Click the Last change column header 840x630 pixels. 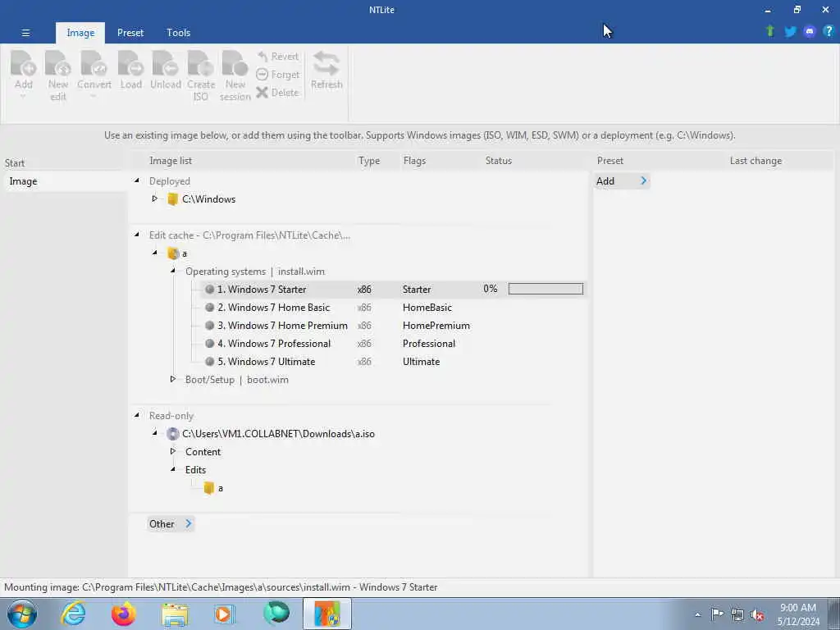click(x=756, y=161)
